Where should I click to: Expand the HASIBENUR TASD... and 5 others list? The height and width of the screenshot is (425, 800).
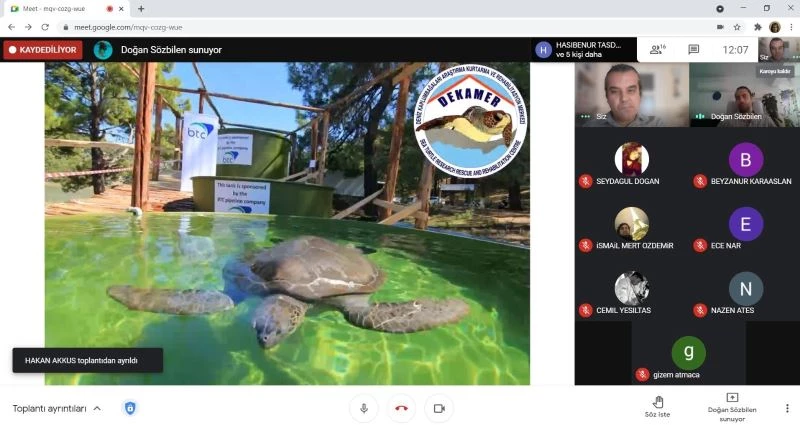580,49
